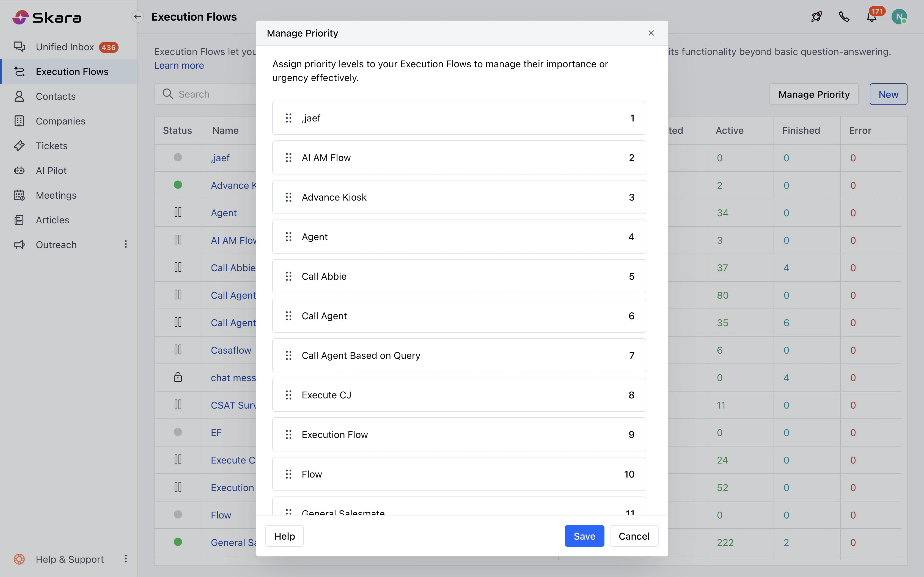The image size is (924, 577).
Task: Click the rocket icon in header
Action: (816, 17)
